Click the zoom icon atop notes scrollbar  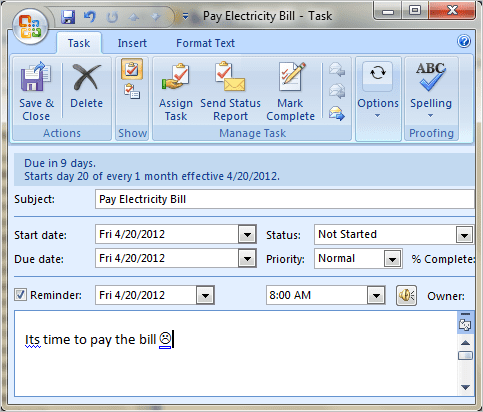pyautogui.click(x=465, y=324)
